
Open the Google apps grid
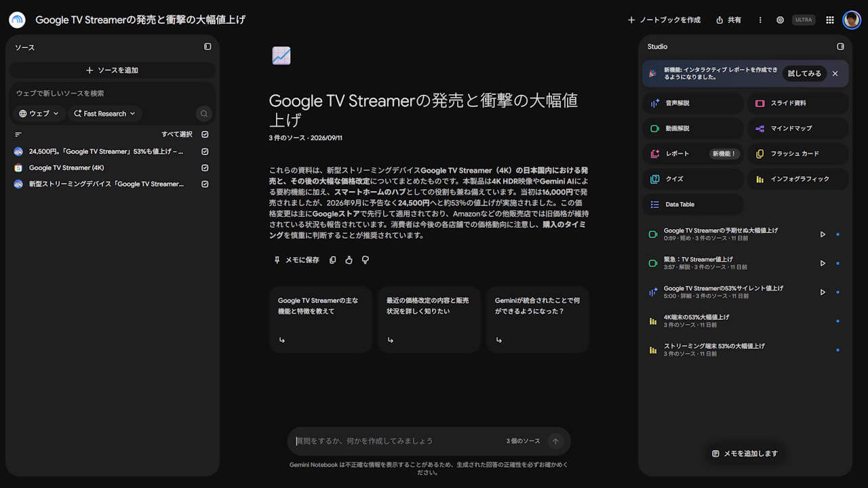(830, 20)
